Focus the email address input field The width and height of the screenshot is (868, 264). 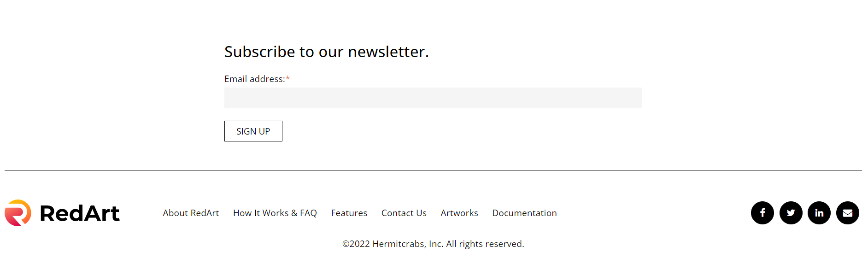tap(433, 98)
